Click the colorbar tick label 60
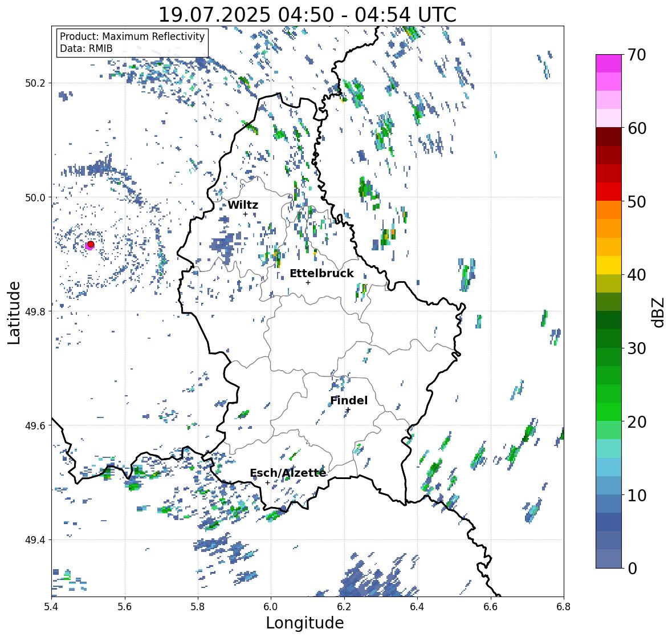This screenshot has width=672, height=637. click(x=637, y=128)
